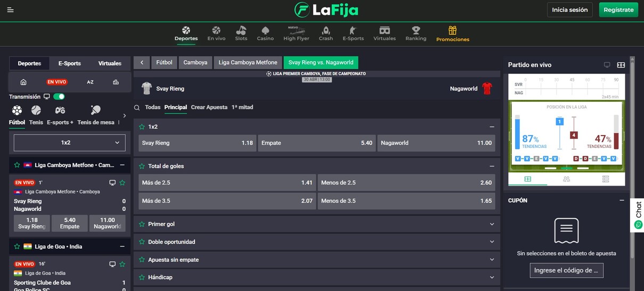Favorite the Total de goles market star
The image size is (644, 291).
pyautogui.click(x=142, y=166)
